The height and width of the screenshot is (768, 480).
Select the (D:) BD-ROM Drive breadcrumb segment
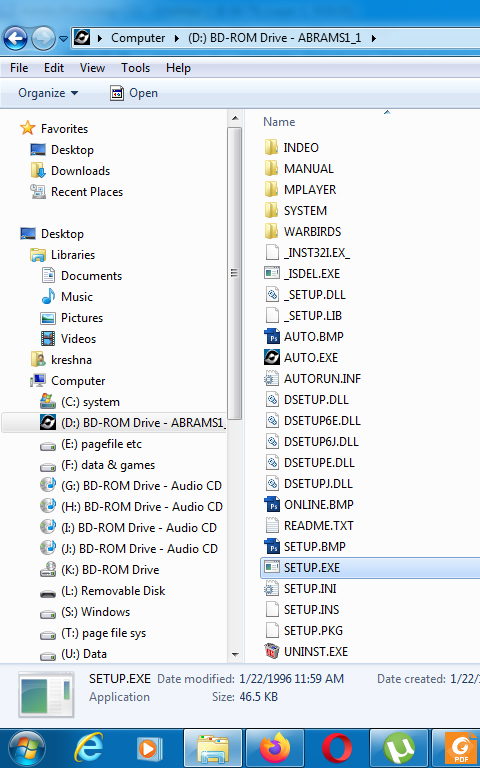pos(275,38)
